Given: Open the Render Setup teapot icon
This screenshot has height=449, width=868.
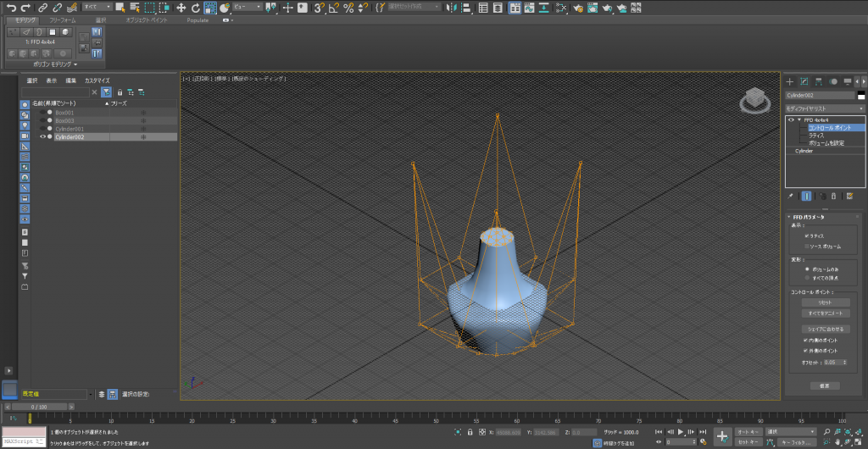Looking at the screenshot, I should click(578, 8).
